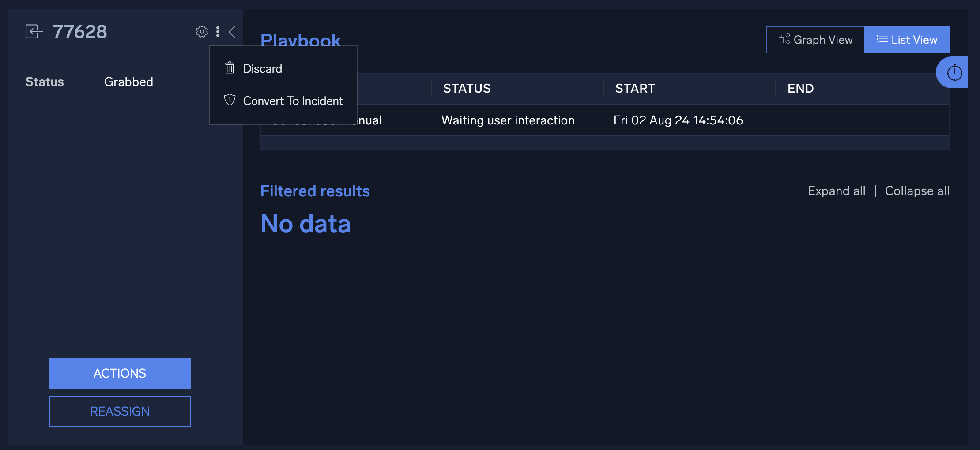This screenshot has width=980, height=450.
Task: Click the exit icon beside 77628
Action: point(34,32)
